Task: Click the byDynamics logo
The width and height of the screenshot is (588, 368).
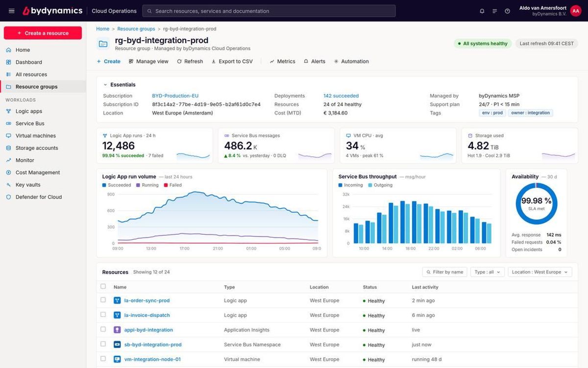Action: 52,11
